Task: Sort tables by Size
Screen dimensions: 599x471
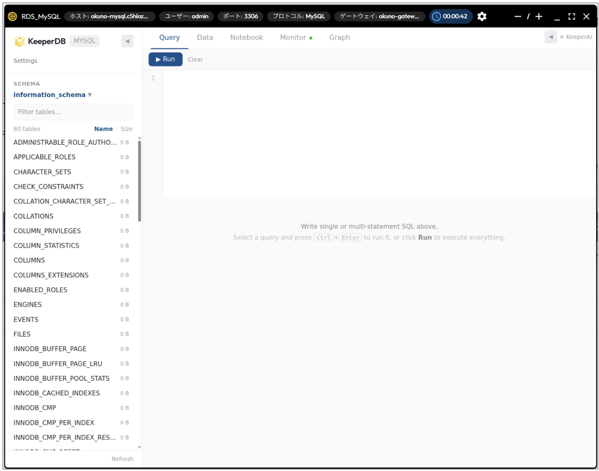Action: click(x=126, y=129)
